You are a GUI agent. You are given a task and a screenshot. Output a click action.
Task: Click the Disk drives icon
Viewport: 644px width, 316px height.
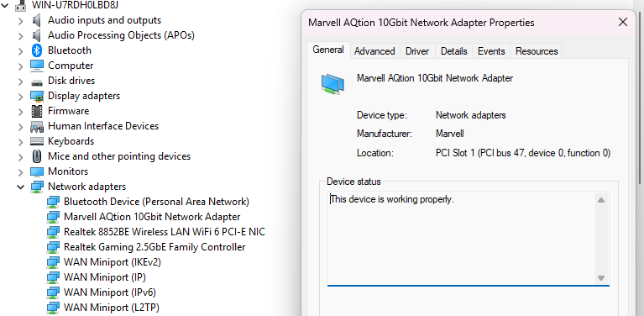coord(37,82)
